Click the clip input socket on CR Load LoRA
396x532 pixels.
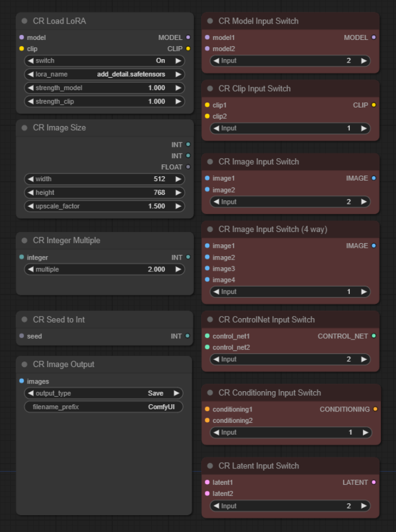(x=22, y=48)
